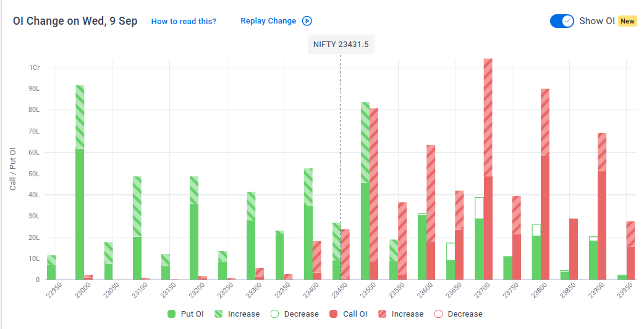This screenshot has height=329, width=644.
Task: Click the New badge beside Show OI
Action: [x=627, y=21]
